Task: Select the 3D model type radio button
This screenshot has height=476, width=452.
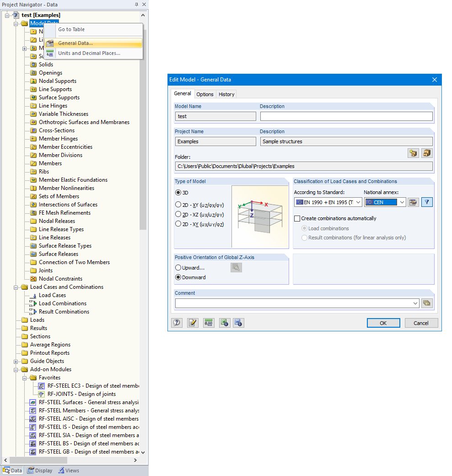Action: click(x=178, y=192)
